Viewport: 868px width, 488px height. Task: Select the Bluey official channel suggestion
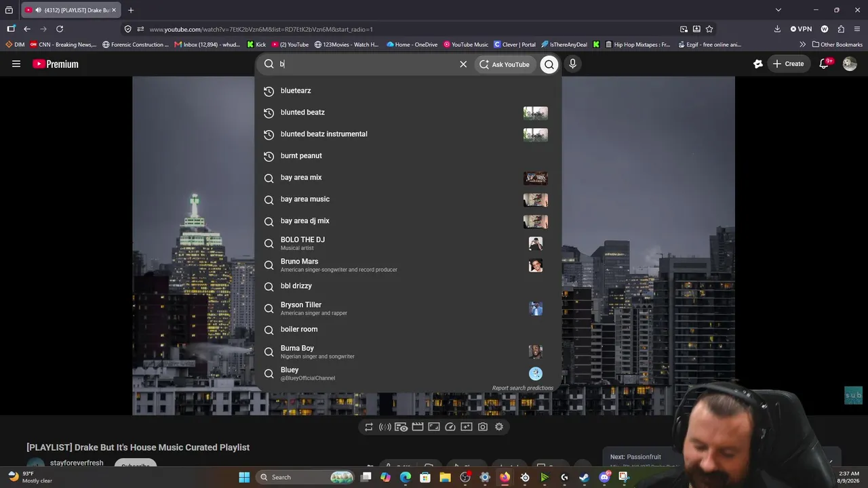point(408,373)
